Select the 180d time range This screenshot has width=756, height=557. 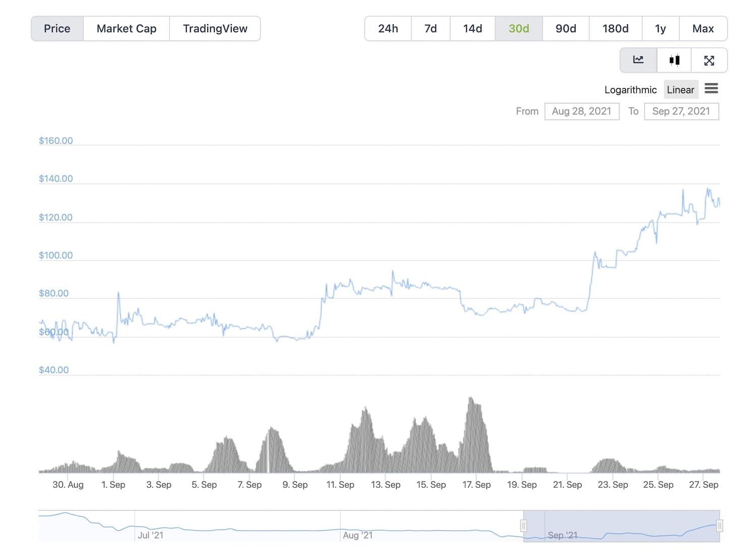pyautogui.click(x=615, y=28)
